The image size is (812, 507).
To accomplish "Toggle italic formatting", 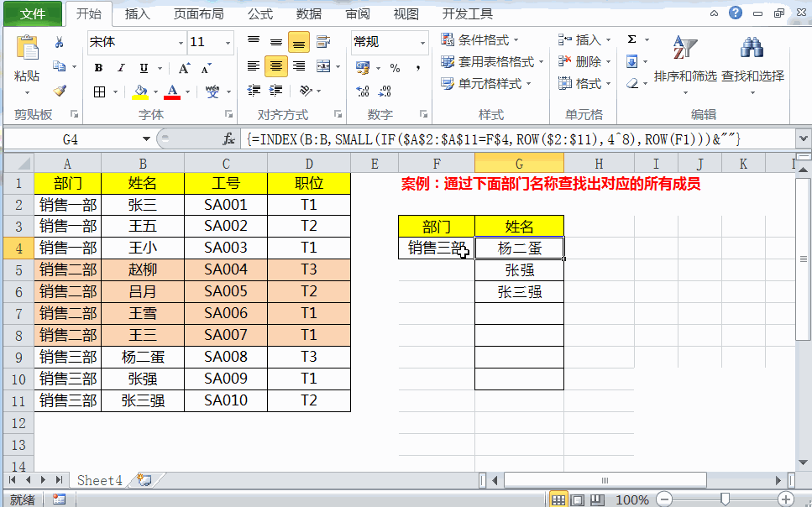I will coord(121,68).
